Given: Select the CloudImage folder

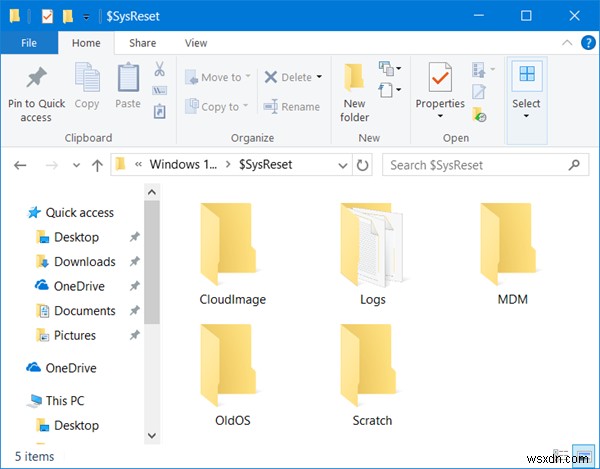Looking at the screenshot, I should [x=232, y=254].
